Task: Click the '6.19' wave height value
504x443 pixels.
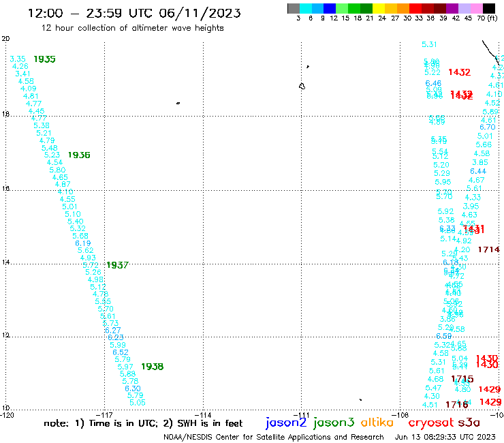Action: 83,243
